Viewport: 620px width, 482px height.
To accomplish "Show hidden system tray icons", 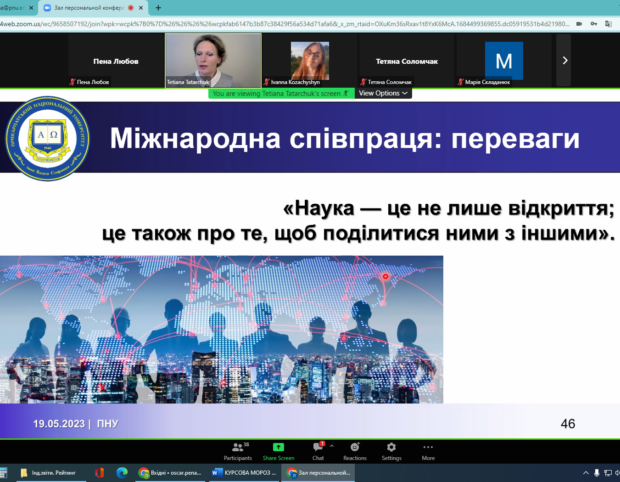I will (586, 473).
